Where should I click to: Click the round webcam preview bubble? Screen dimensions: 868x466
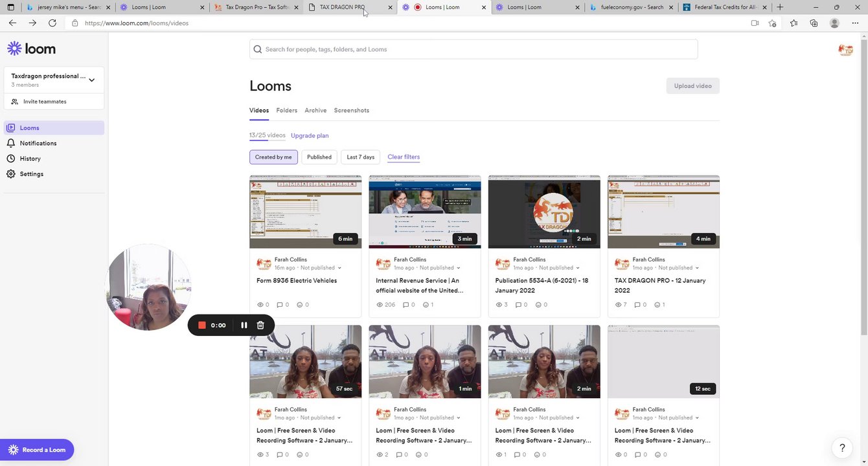148,287
